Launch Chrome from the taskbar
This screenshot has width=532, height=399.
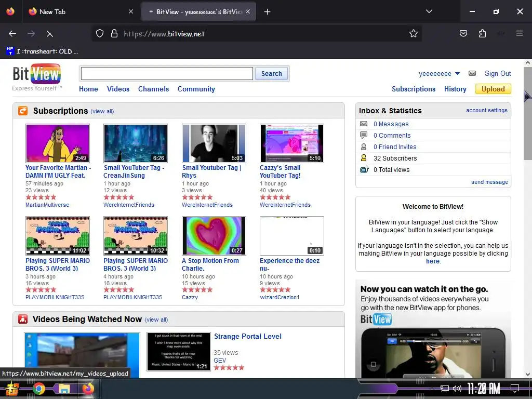38,389
